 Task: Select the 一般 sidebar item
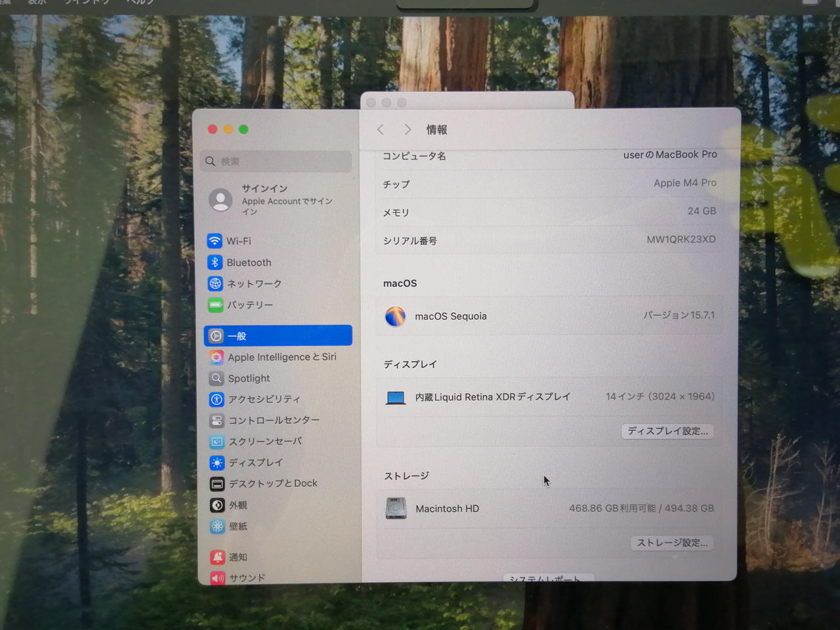(278, 336)
